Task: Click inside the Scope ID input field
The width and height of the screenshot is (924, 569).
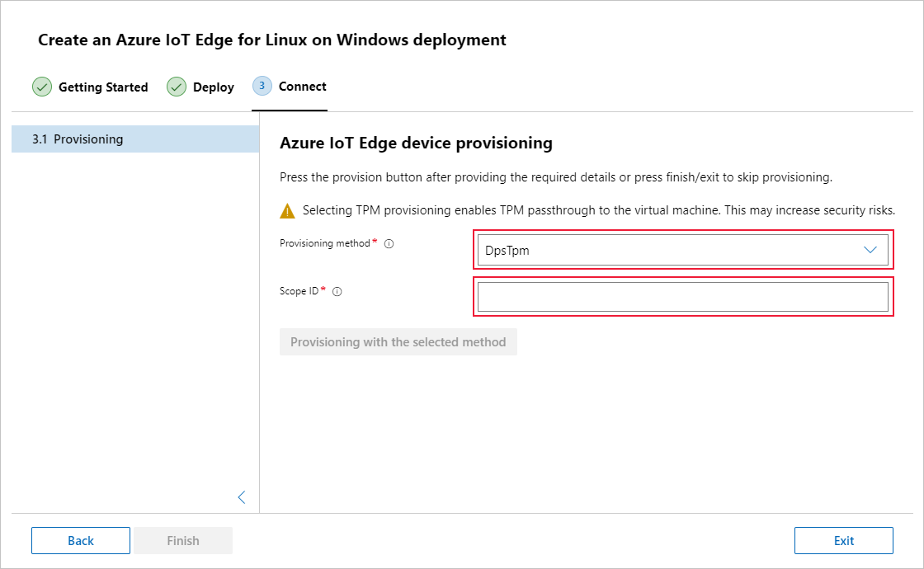Action: (683, 296)
